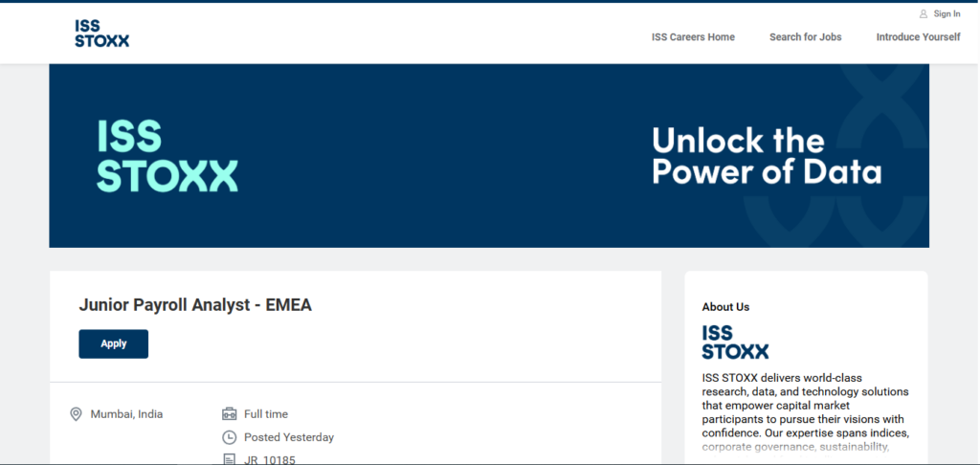
Task: Click the ISS STOXX header logo
Action: coord(101,33)
